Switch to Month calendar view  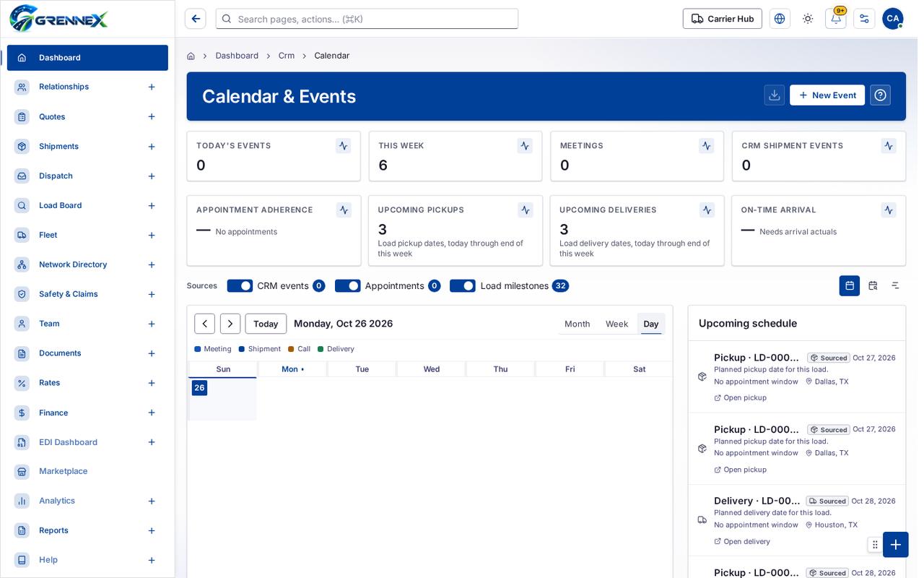[577, 324]
